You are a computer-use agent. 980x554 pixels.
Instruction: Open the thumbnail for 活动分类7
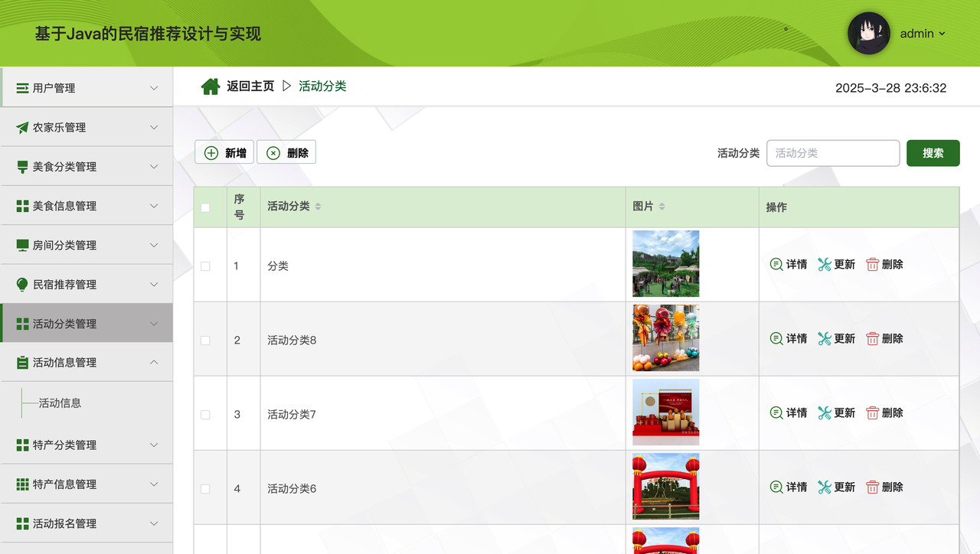coord(665,412)
